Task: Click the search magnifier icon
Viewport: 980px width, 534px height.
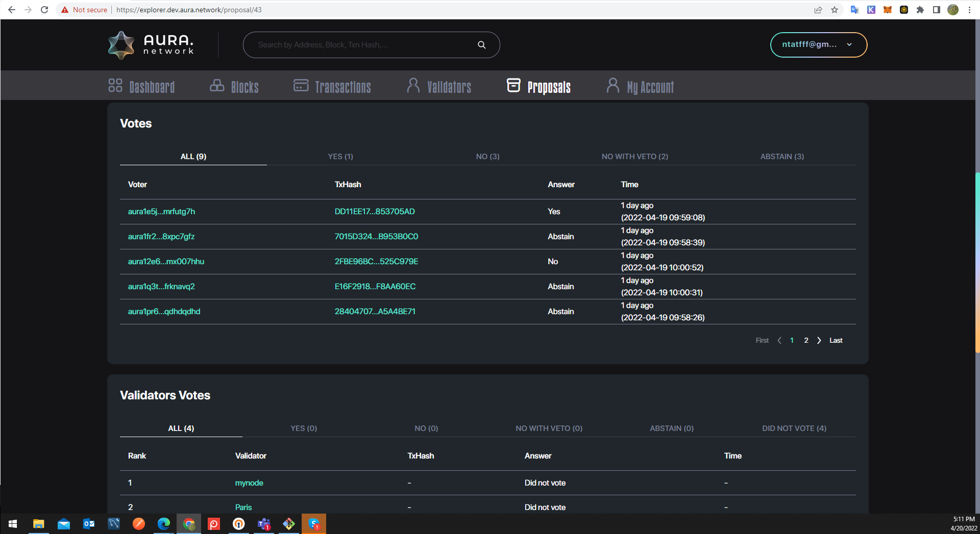Action: click(x=481, y=45)
